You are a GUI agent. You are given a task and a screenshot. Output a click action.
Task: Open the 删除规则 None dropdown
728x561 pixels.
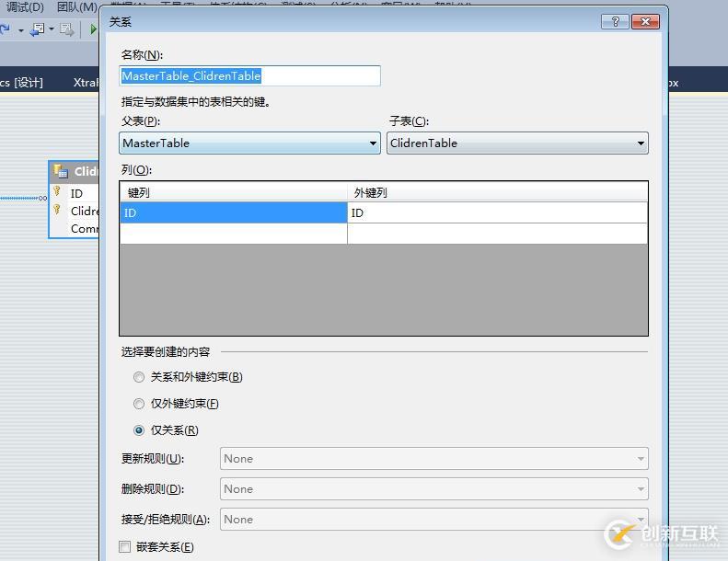coord(434,488)
